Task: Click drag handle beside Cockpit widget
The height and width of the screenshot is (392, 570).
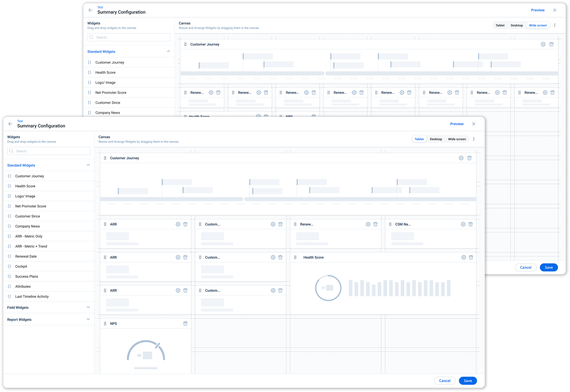Action: click(9, 266)
